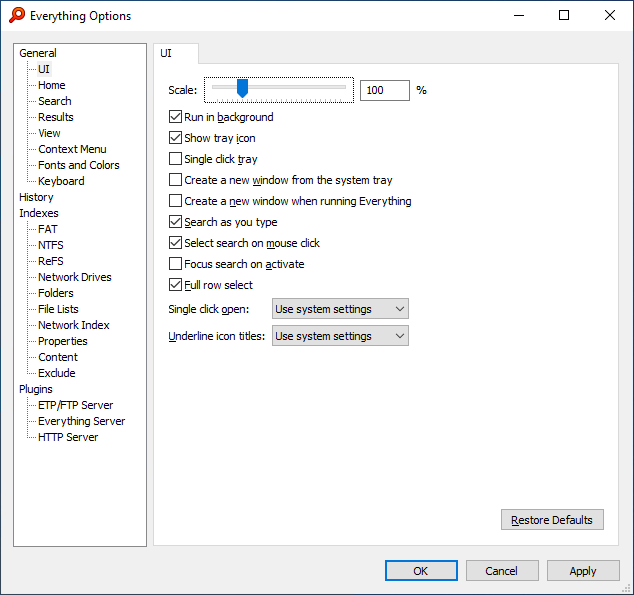Select Context Menu in the tree
This screenshot has height=595, width=634.
pyautogui.click(x=72, y=149)
